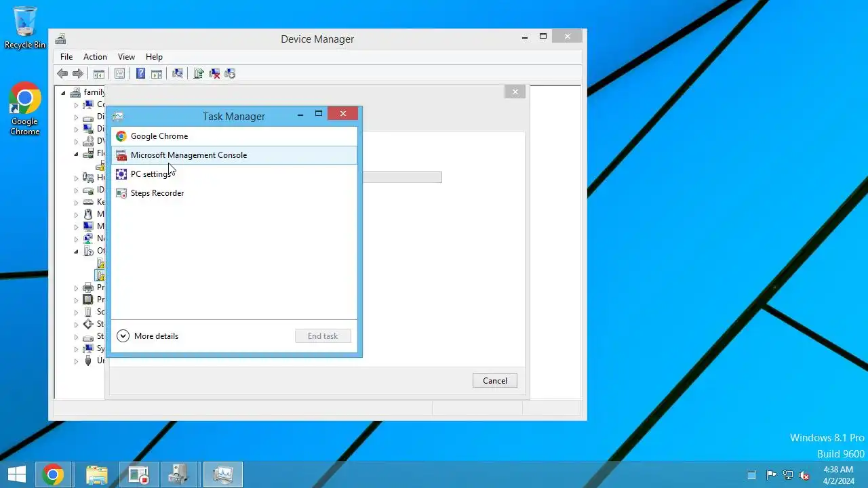Open the network tray icon
868x488 pixels.
(788, 475)
